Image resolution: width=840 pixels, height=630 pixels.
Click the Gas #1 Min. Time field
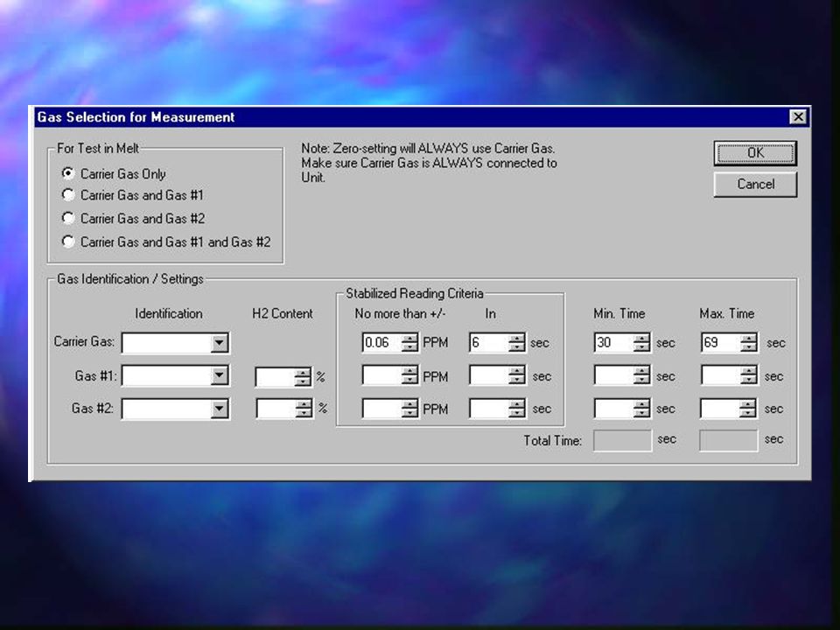pos(614,375)
